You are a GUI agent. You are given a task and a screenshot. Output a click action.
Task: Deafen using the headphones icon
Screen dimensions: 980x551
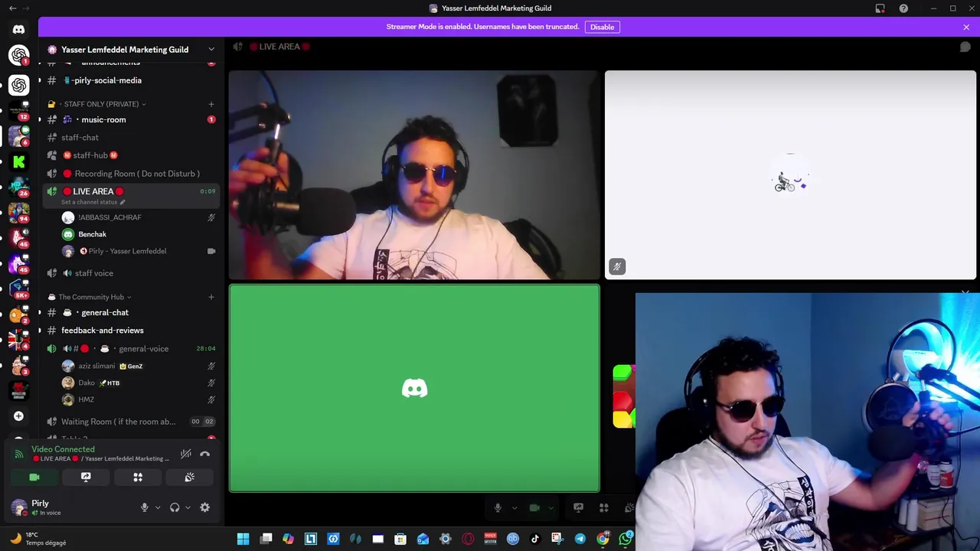(x=175, y=507)
